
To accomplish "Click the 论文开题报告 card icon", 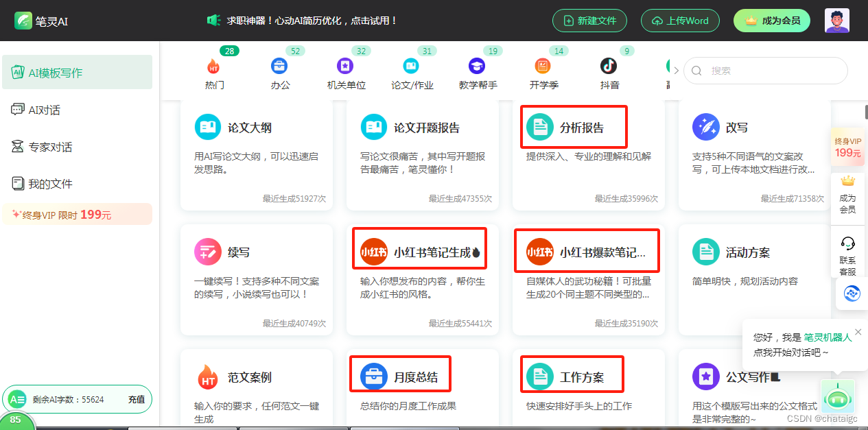I will [374, 127].
